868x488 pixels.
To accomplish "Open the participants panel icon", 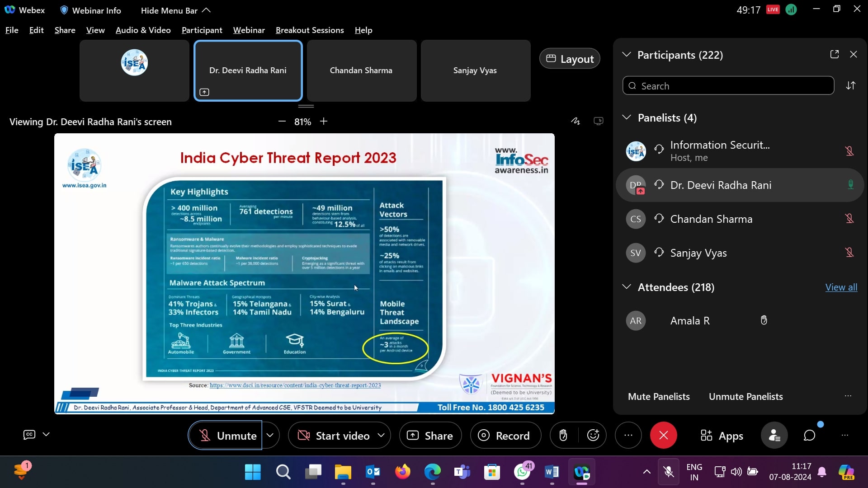I will click(x=774, y=436).
